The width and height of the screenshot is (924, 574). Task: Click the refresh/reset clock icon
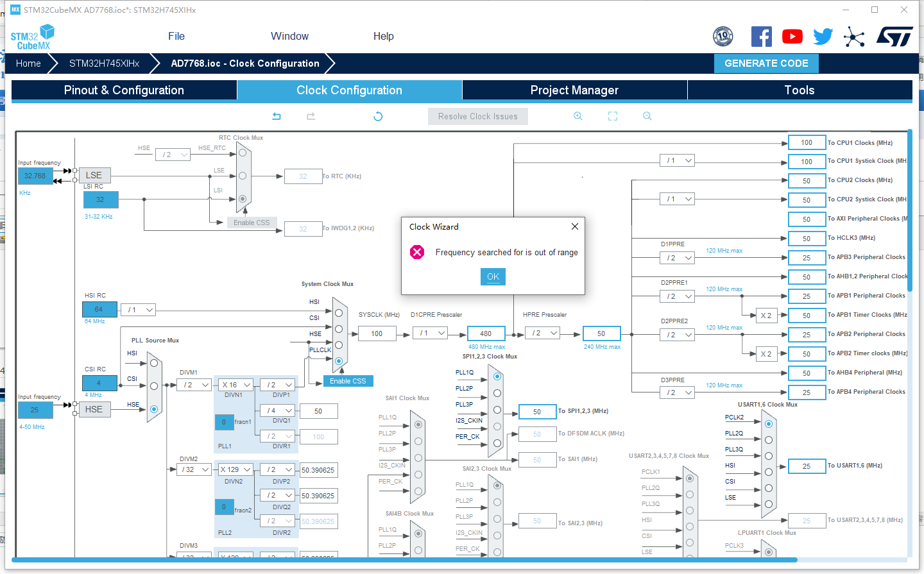tap(378, 116)
